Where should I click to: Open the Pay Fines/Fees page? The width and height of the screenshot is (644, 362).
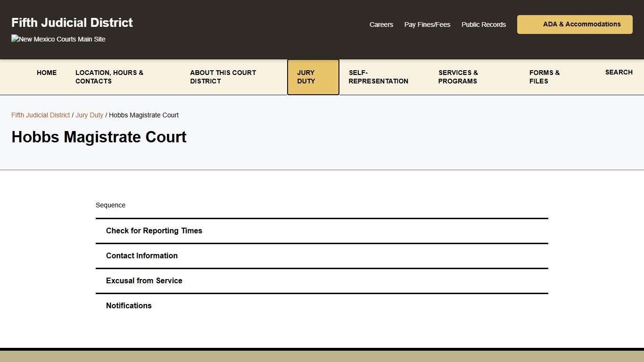427,25
